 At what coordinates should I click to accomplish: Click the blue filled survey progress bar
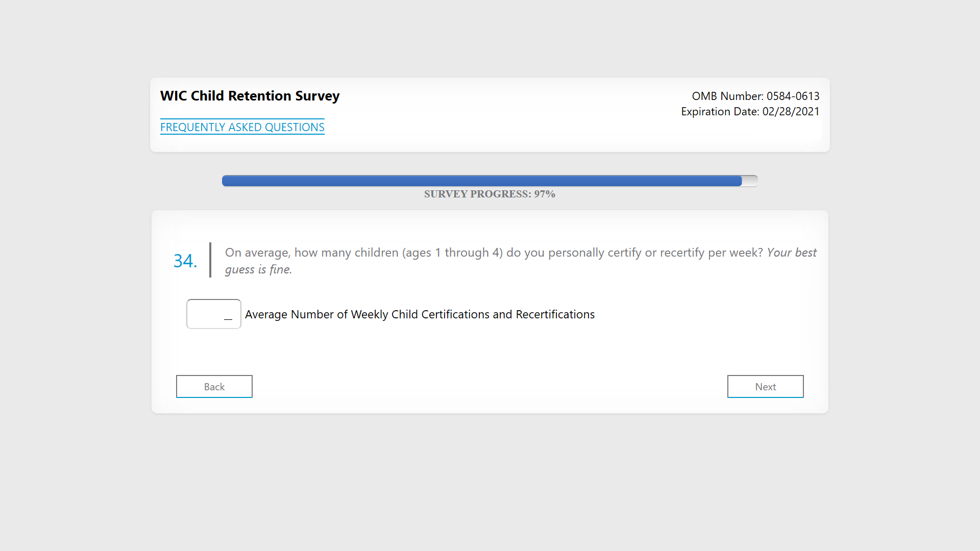(x=481, y=181)
